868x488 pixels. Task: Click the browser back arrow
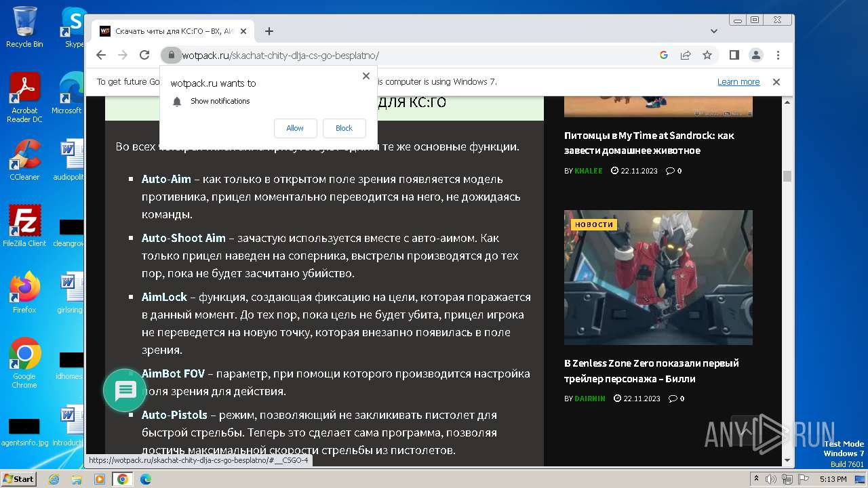(101, 55)
